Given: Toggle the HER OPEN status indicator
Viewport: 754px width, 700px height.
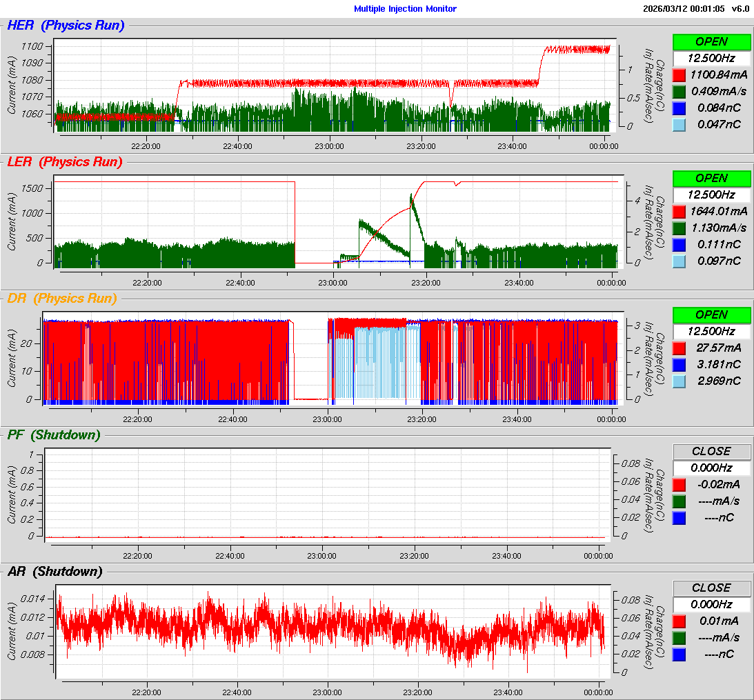Looking at the screenshot, I should 711,41.
